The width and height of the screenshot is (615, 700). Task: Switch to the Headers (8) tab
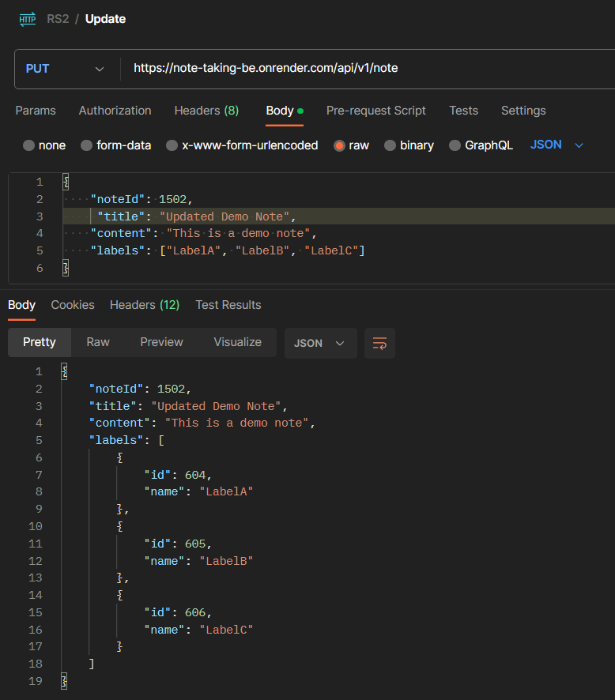206,111
